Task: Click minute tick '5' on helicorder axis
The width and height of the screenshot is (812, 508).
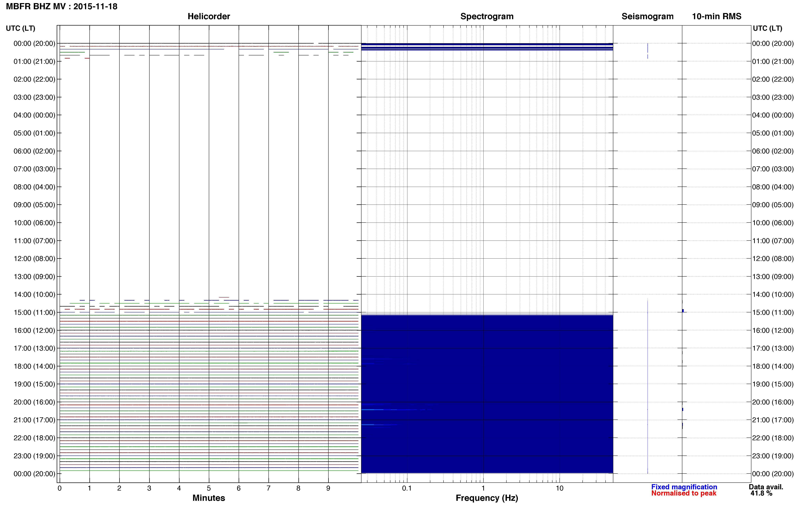Action: (209, 488)
